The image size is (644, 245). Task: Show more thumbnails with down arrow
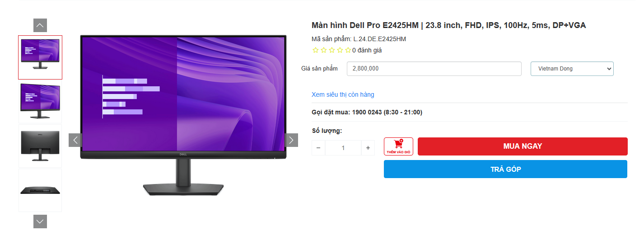tap(40, 221)
